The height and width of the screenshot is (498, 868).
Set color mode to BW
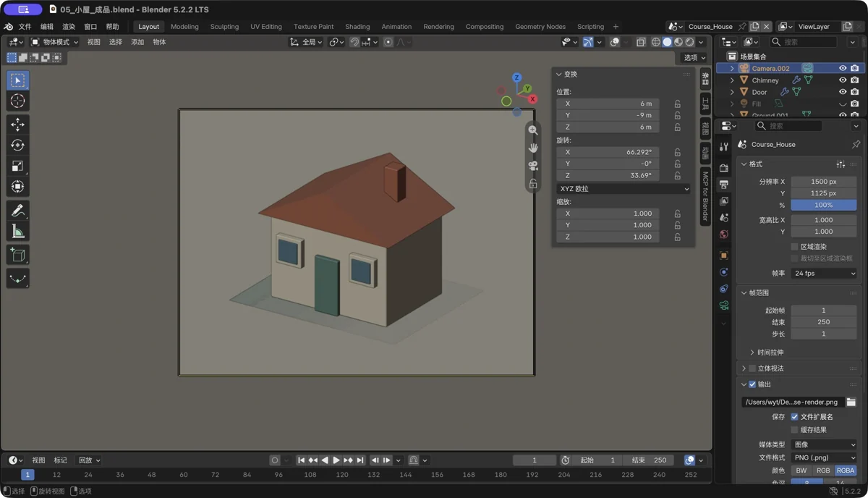[801, 470]
